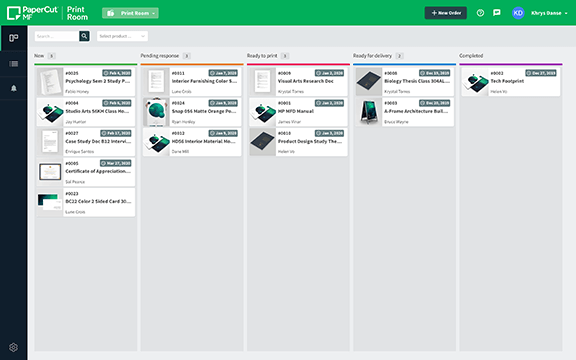576x360 pixels.
Task: Open Certificate of Appreciation order card
Action: point(86,172)
